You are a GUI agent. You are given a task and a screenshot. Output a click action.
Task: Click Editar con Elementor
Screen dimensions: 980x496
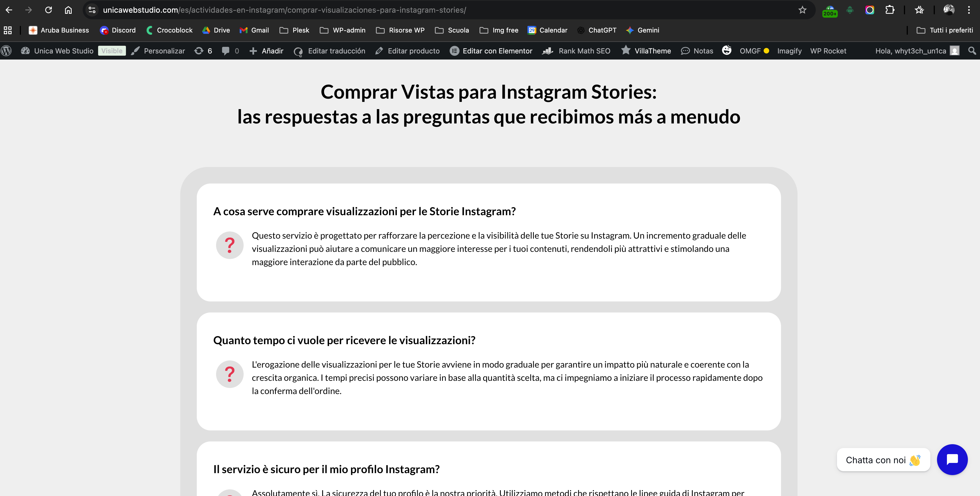tap(491, 51)
